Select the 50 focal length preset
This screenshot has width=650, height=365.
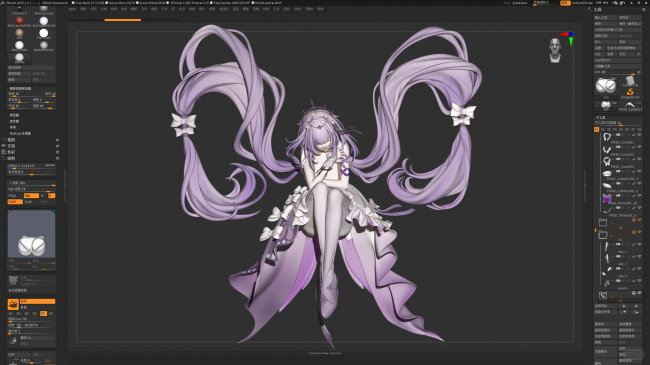pos(43,314)
